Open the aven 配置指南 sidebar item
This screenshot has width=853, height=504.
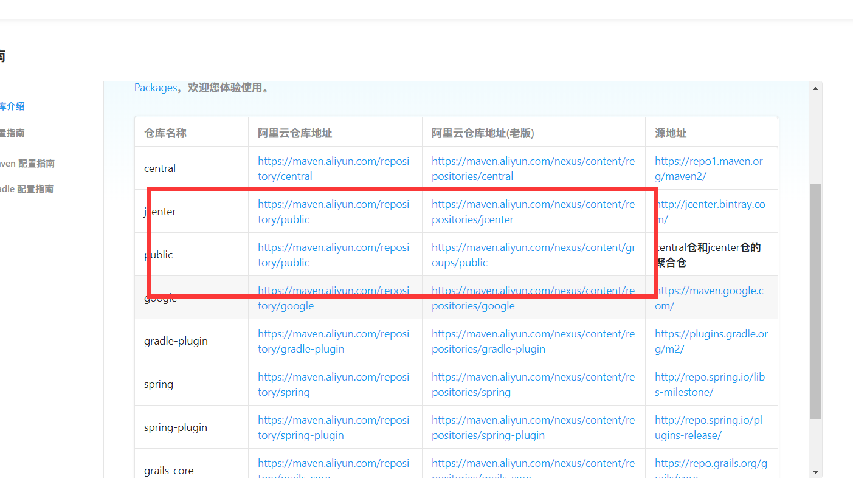tap(27, 164)
